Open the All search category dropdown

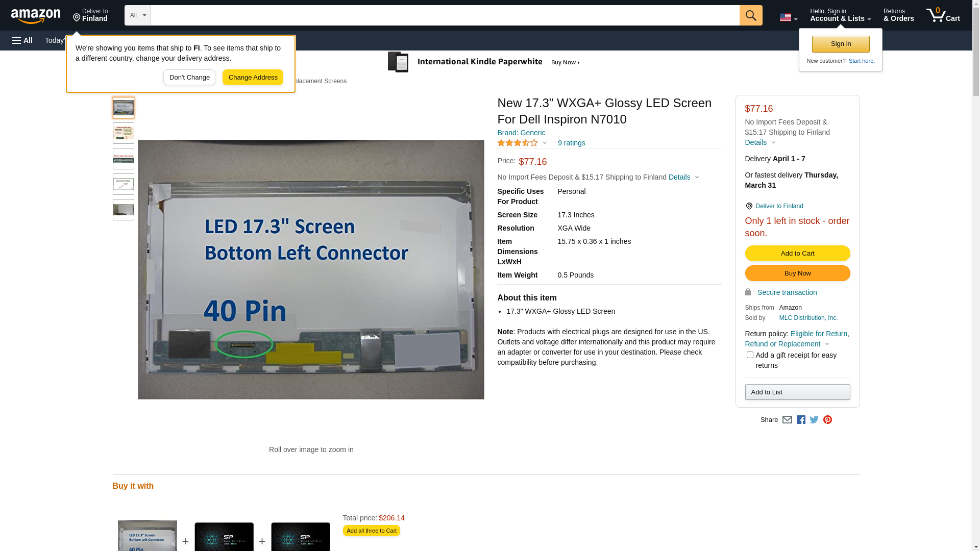pos(137,15)
